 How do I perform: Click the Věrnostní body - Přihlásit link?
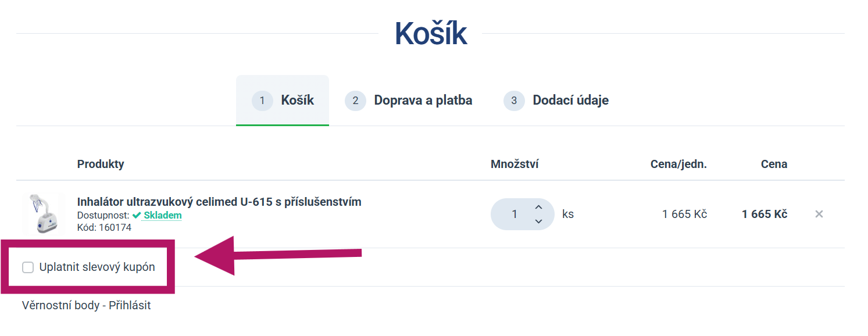pyautogui.click(x=86, y=305)
